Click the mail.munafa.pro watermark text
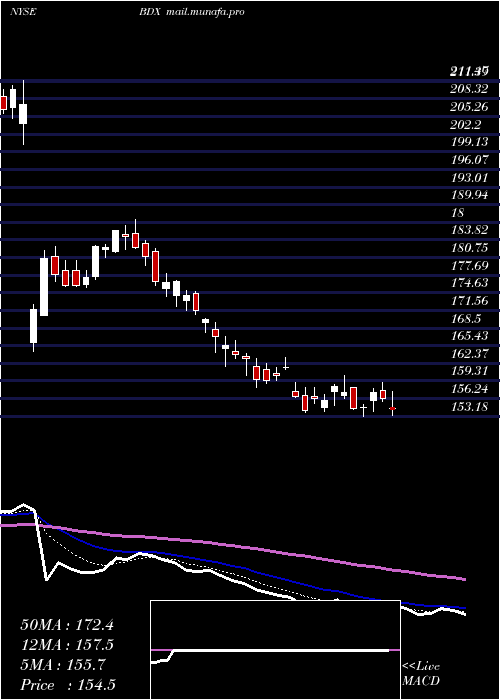Viewport: 500px width, 700px height. (x=205, y=12)
